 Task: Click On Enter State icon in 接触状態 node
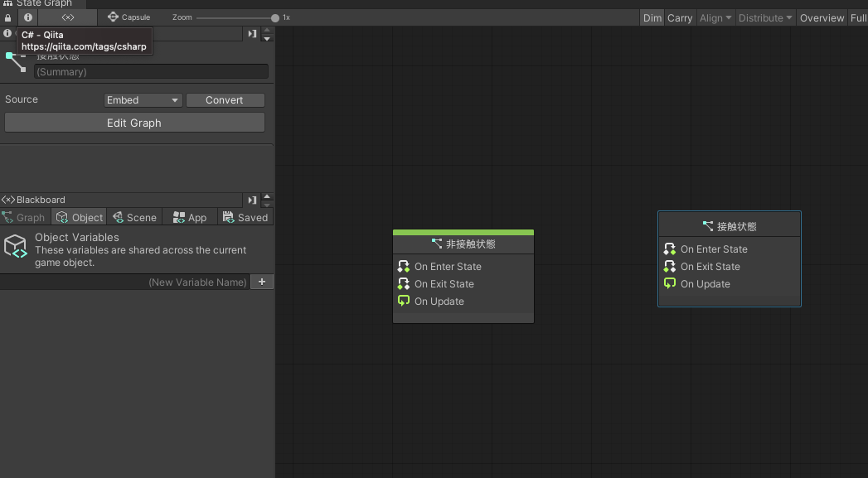670,249
